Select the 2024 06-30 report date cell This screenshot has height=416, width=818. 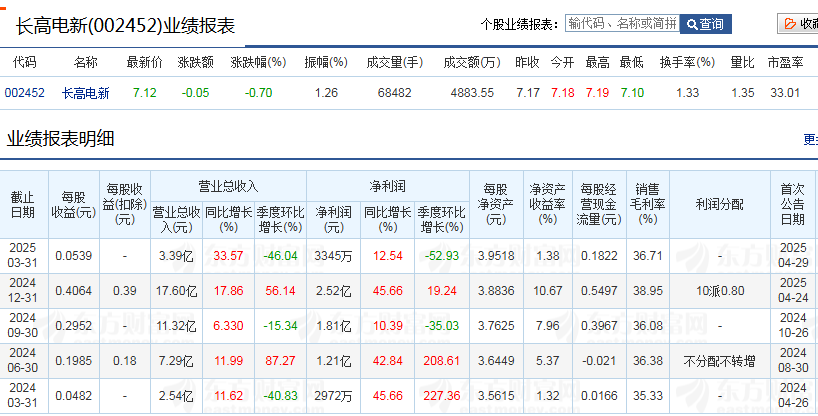(x=22, y=361)
